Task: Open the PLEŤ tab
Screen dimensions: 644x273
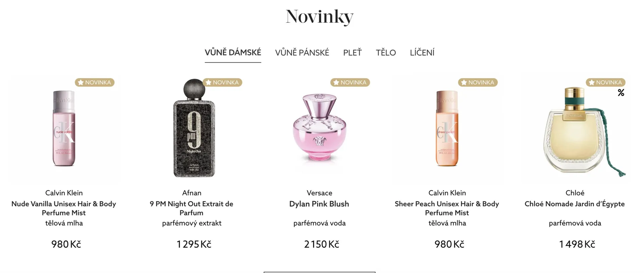Action: (x=352, y=53)
